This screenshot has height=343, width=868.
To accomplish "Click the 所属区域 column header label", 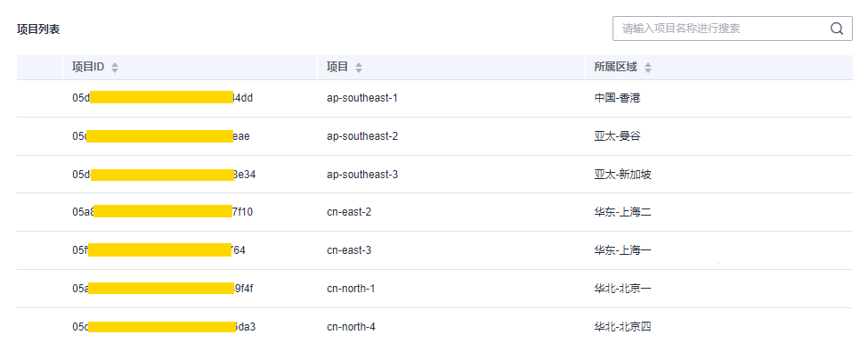I will 615,68.
